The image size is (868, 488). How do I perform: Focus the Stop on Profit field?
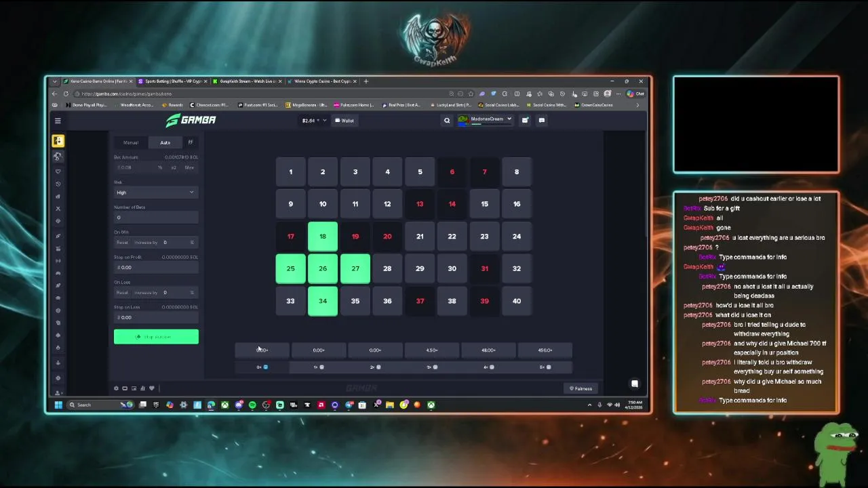[x=156, y=268]
